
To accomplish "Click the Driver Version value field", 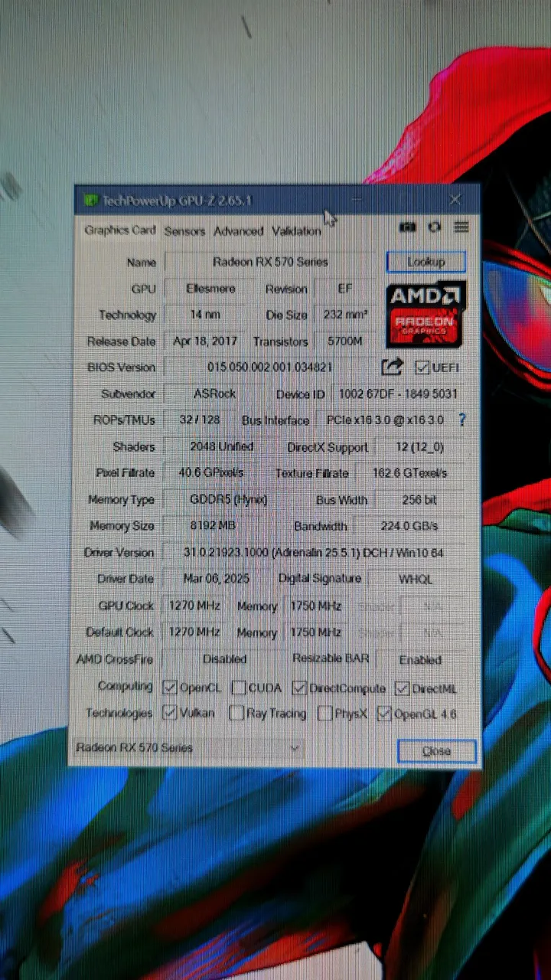I will click(313, 553).
